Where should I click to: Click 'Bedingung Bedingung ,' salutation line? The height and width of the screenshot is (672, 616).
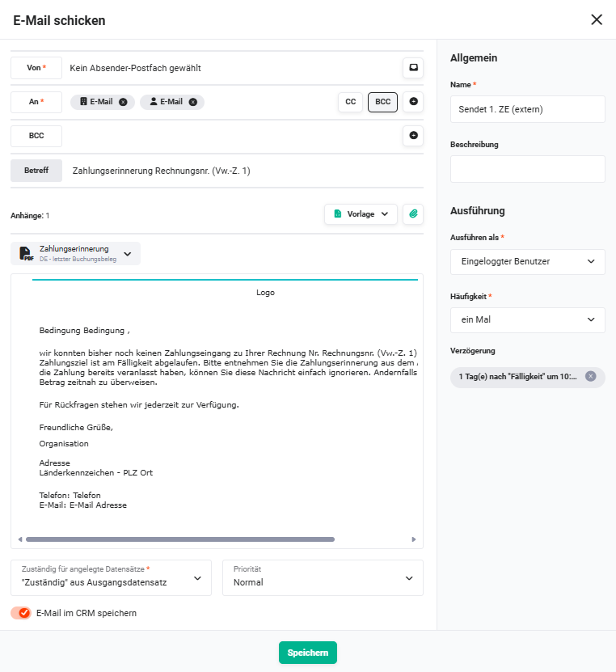point(84,331)
